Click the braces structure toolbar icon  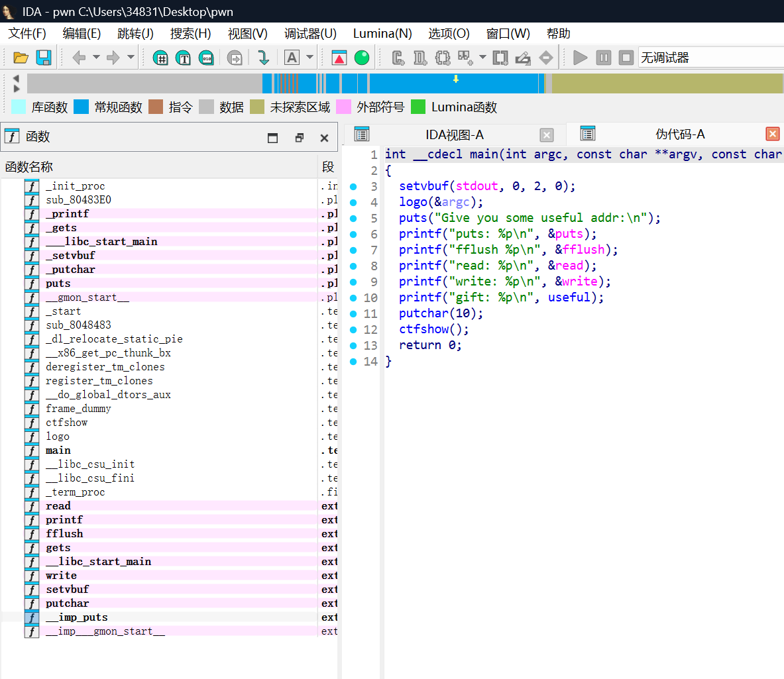coord(443,58)
